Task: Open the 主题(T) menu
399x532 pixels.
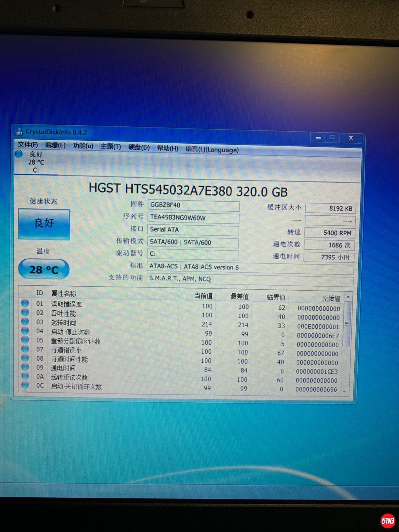Action: pyautogui.click(x=110, y=146)
